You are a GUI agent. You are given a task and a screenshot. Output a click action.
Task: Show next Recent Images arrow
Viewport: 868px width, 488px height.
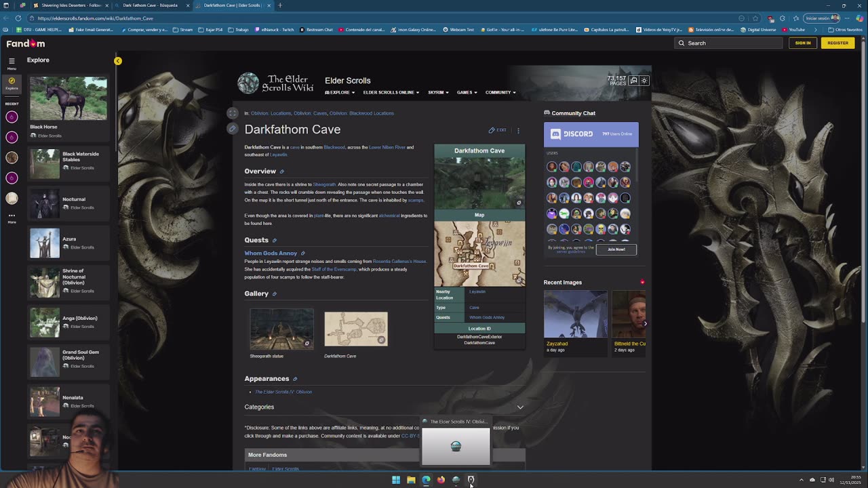[x=645, y=323]
